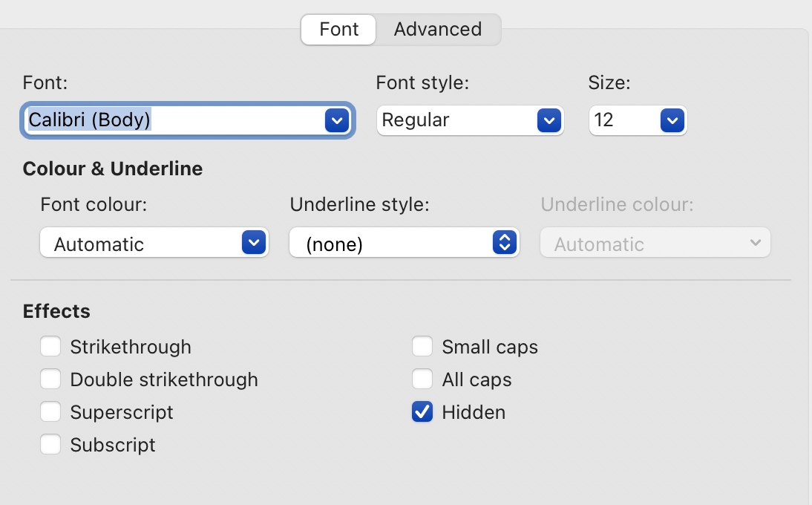Click the Strikethrough label text
This screenshot has width=812, height=505.
coord(131,347)
